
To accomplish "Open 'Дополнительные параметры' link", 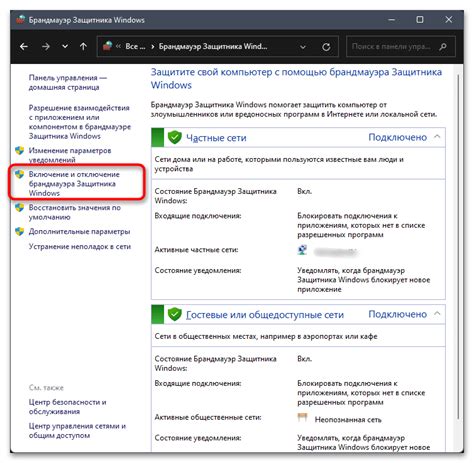I will click(79, 231).
